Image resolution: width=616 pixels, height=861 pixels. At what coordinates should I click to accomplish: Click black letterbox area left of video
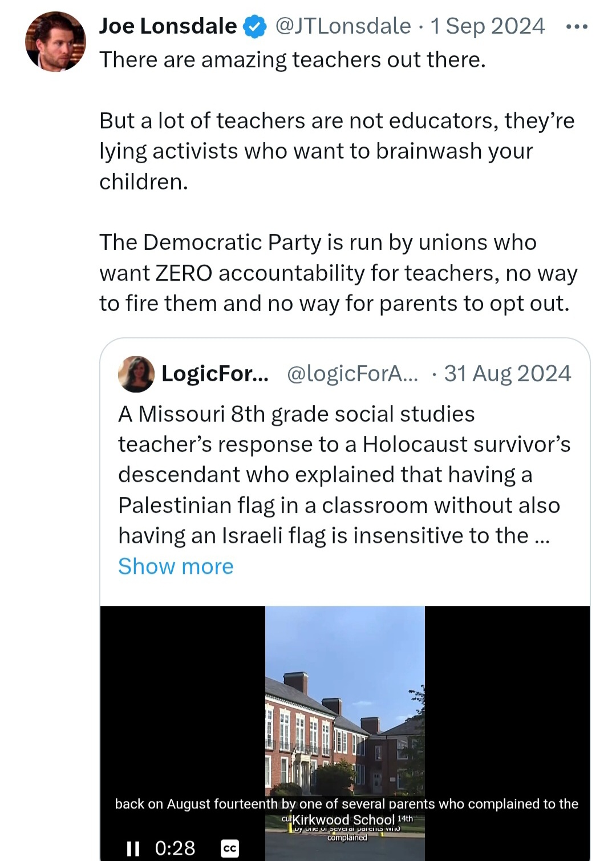click(x=183, y=702)
